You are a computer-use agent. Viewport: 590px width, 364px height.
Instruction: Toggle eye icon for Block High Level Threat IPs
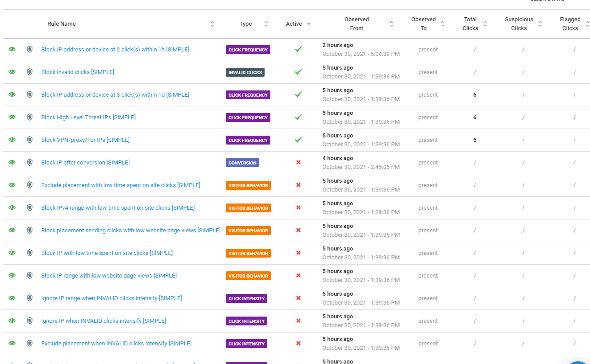click(x=12, y=117)
